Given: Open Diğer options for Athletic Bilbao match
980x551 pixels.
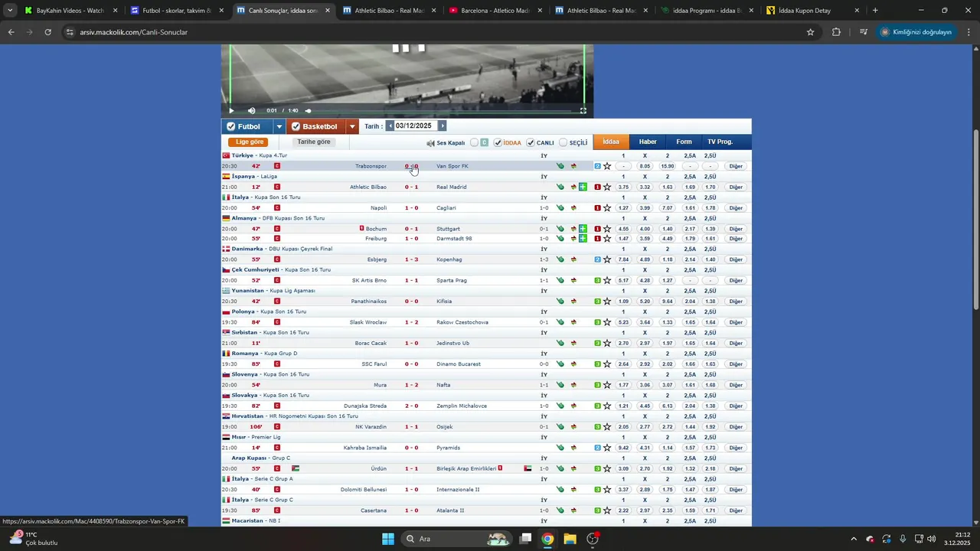Looking at the screenshot, I should 736,187.
